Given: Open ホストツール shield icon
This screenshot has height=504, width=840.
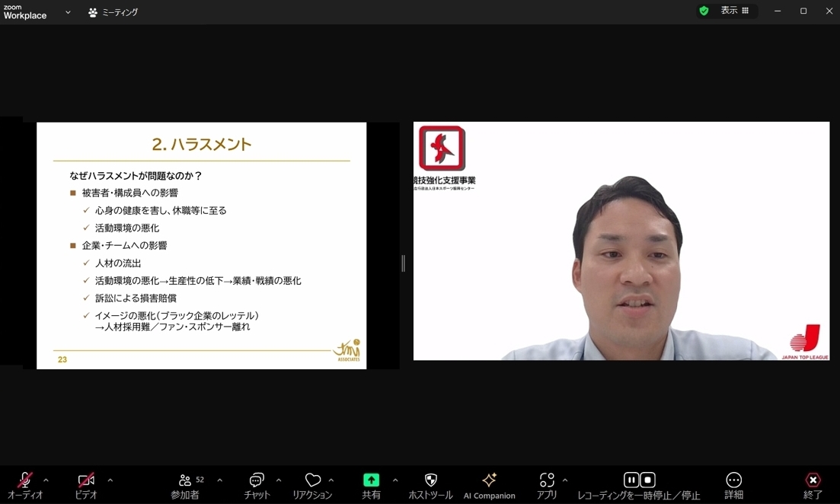Looking at the screenshot, I should pos(431,480).
